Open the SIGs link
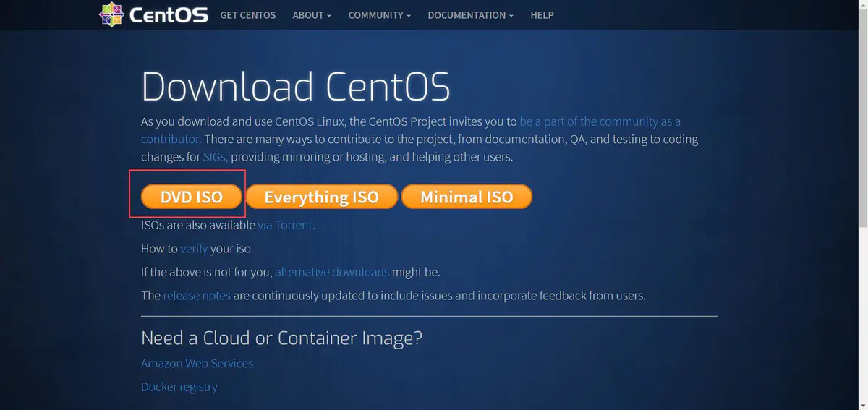 coord(216,156)
